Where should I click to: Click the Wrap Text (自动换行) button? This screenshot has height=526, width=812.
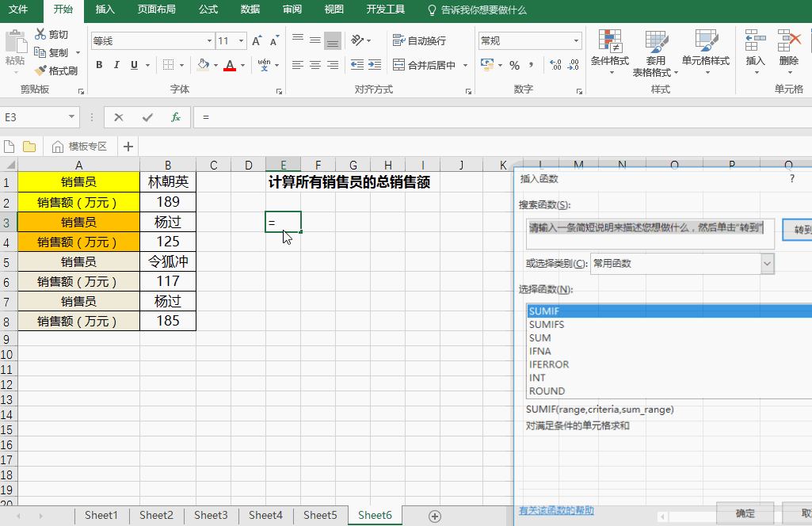[419, 40]
